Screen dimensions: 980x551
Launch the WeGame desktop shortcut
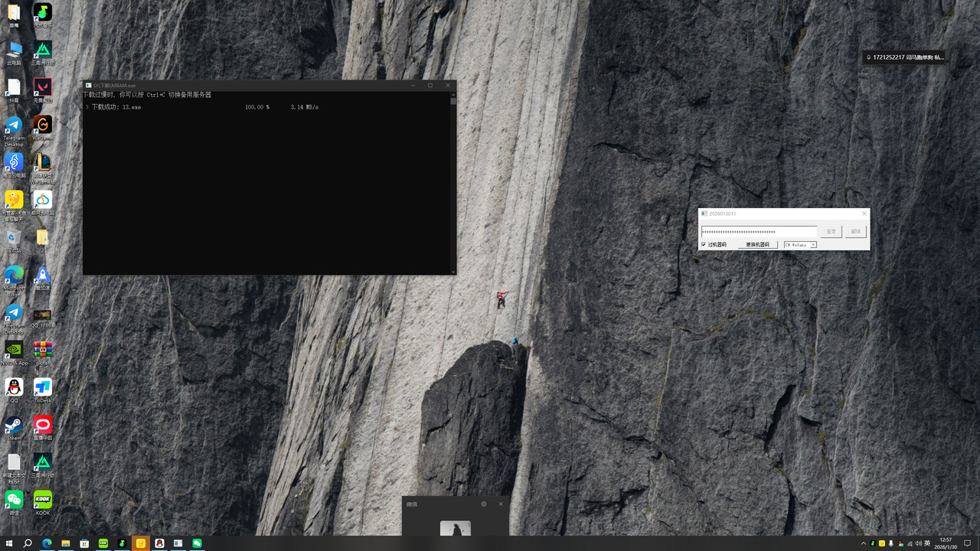coord(43,128)
